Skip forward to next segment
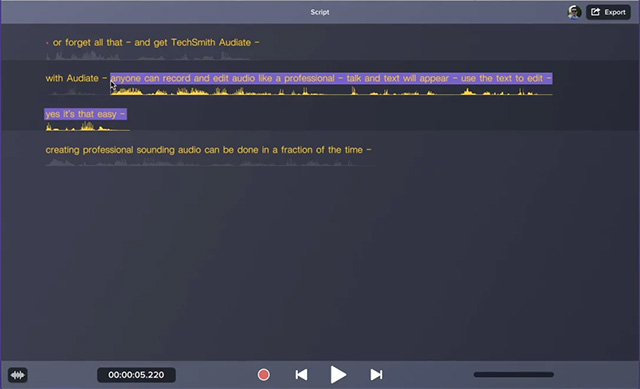The image size is (640, 389). 376,375
